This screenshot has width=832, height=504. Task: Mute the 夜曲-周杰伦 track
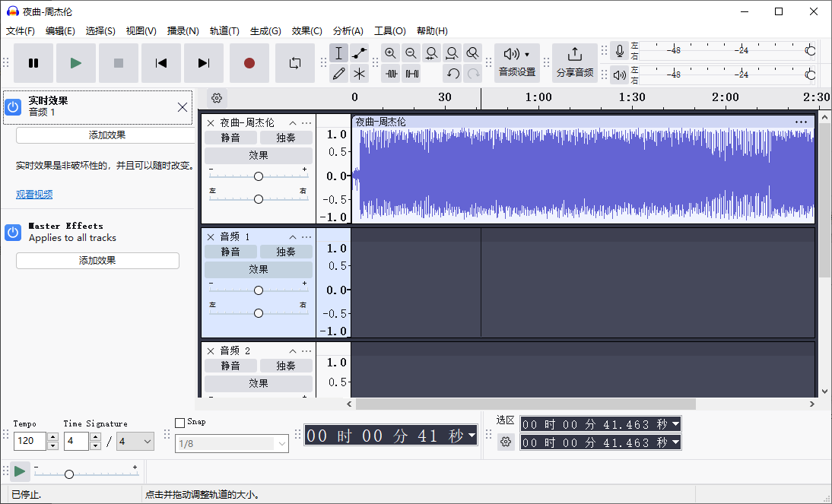coord(230,138)
